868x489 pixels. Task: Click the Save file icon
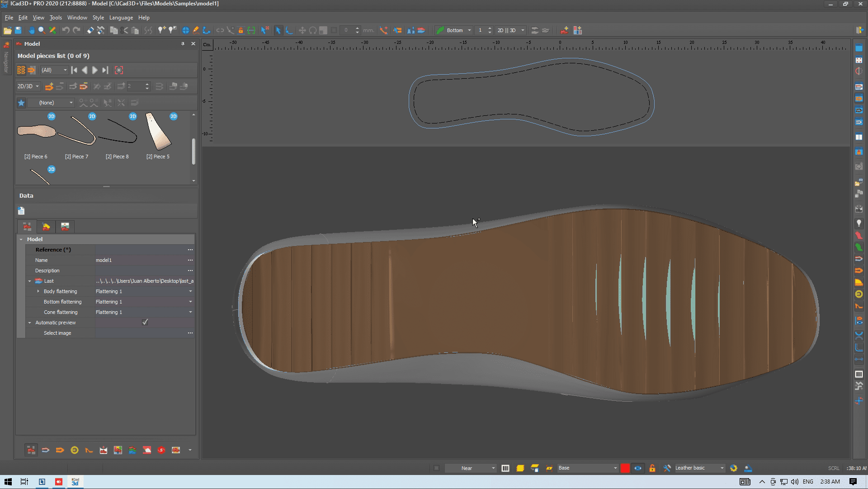tap(18, 30)
